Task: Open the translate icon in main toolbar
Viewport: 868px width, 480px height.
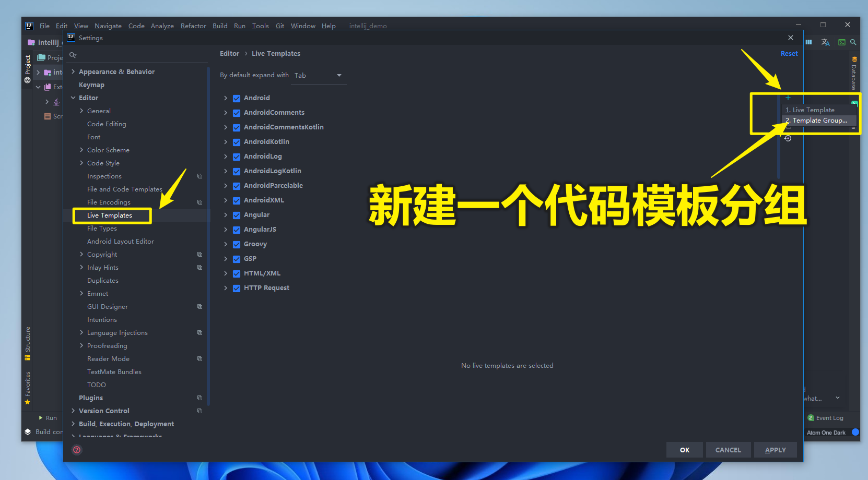Action: 825,42
